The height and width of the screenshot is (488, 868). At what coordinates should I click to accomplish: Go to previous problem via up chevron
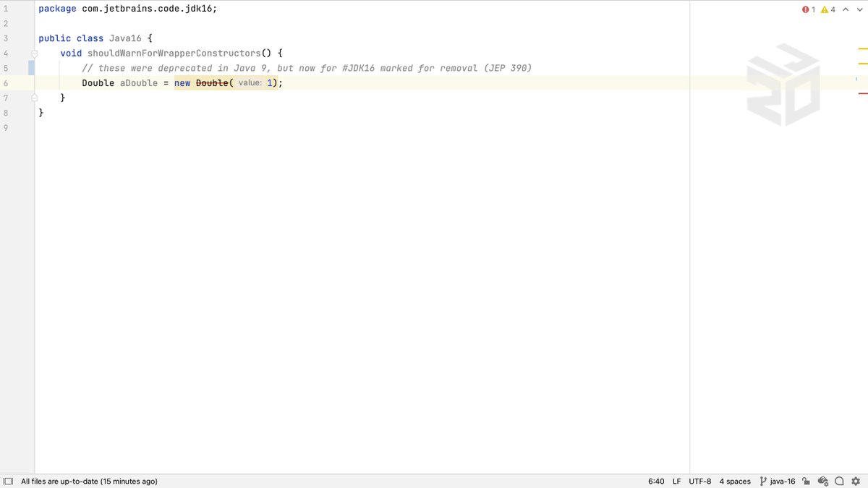(845, 9)
